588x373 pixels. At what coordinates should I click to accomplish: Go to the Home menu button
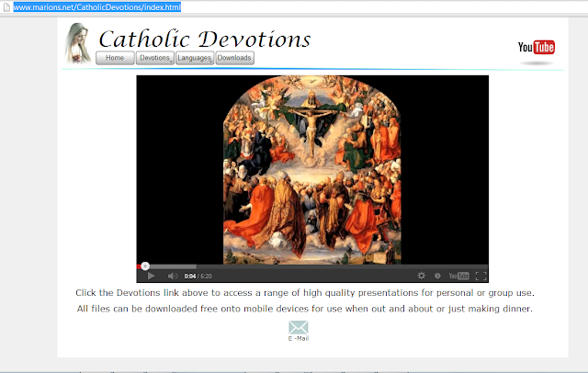pyautogui.click(x=115, y=58)
